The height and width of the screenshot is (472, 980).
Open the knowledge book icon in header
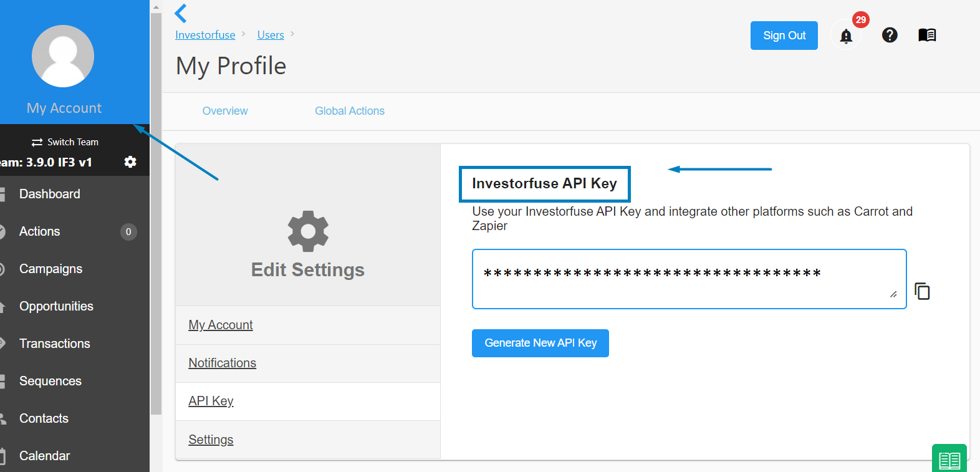coord(927,36)
